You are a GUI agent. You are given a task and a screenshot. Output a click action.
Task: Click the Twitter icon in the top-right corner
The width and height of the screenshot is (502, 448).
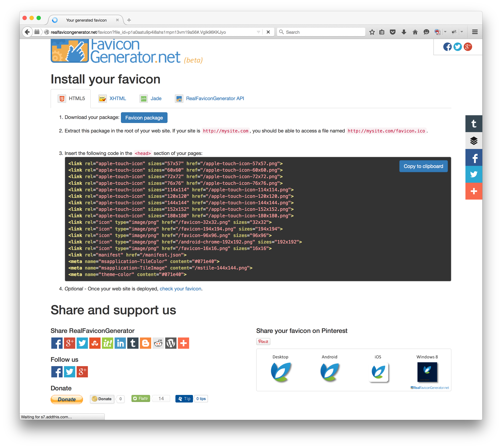(458, 47)
